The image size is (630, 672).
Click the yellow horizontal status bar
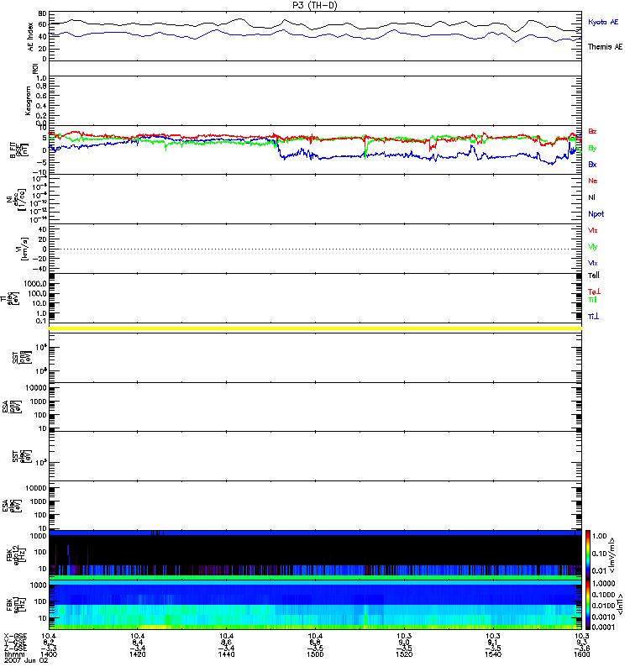315,328
